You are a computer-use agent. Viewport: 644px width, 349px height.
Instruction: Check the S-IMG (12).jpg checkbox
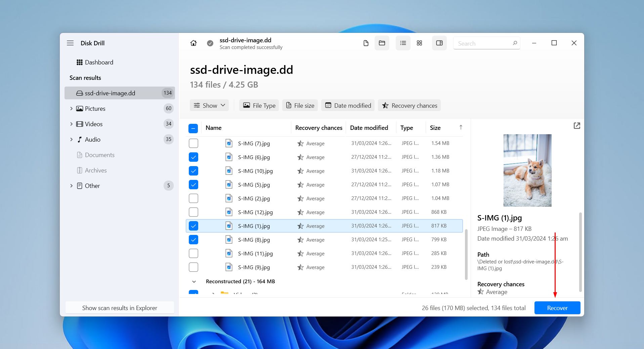click(194, 212)
